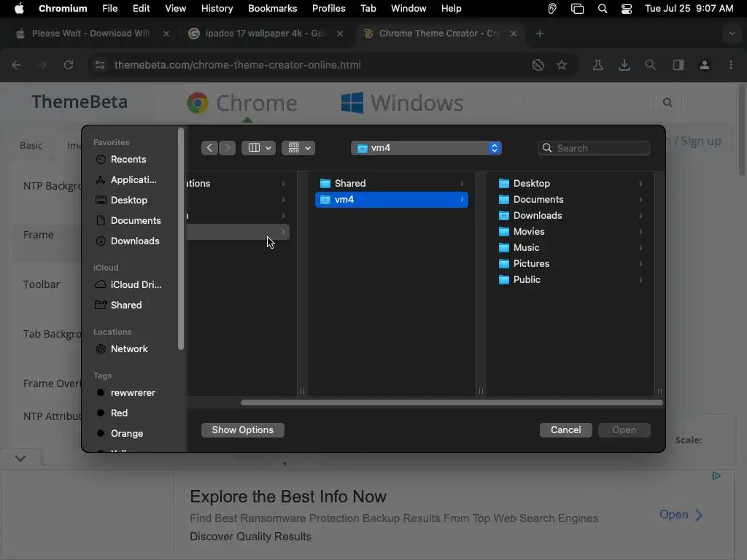Open the Documents folder in the right column

[x=570, y=200]
